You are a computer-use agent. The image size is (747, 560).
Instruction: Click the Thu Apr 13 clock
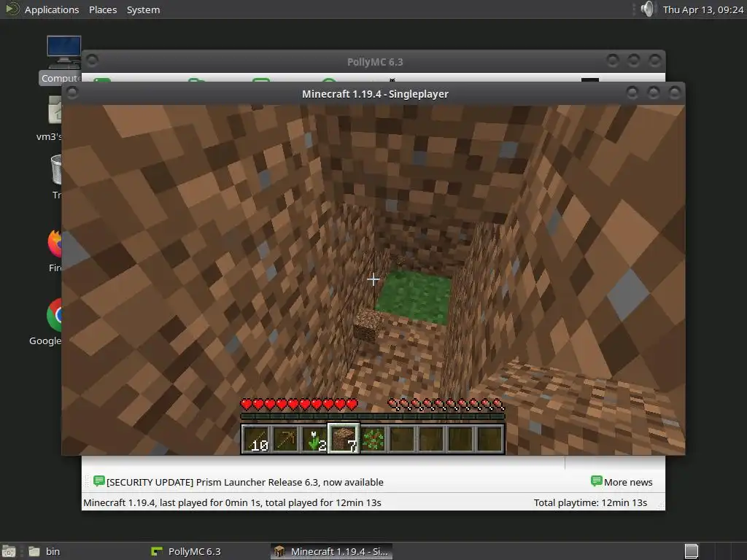point(703,9)
